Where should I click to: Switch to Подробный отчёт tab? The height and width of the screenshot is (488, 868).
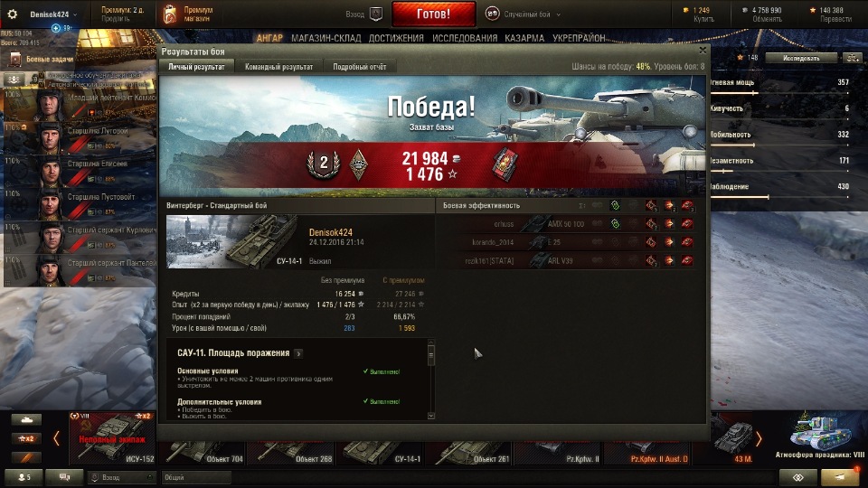(360, 66)
